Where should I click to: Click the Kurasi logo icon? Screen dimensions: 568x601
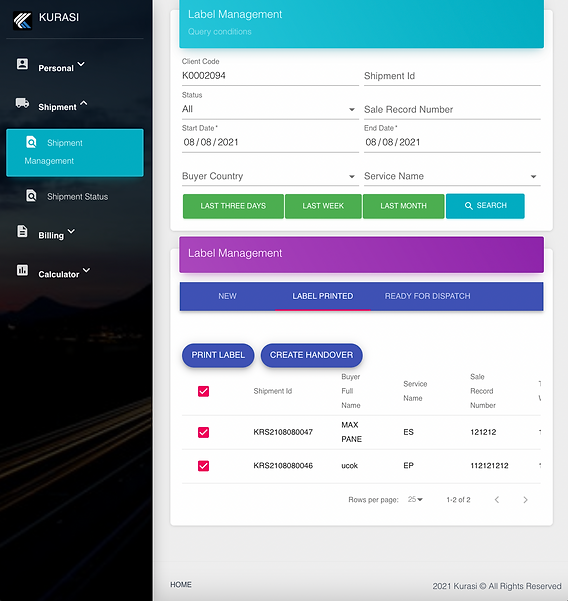22,20
